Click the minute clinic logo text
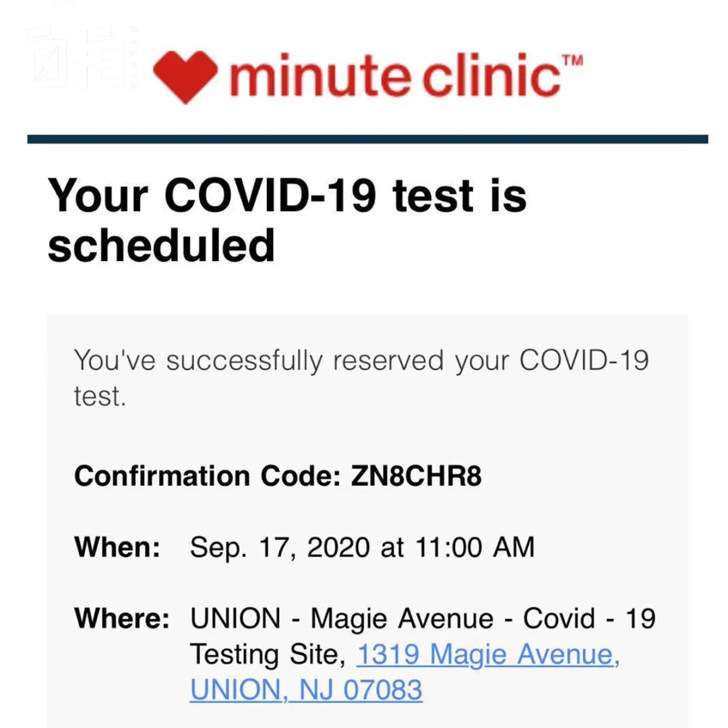728x728 pixels. pos(394,75)
